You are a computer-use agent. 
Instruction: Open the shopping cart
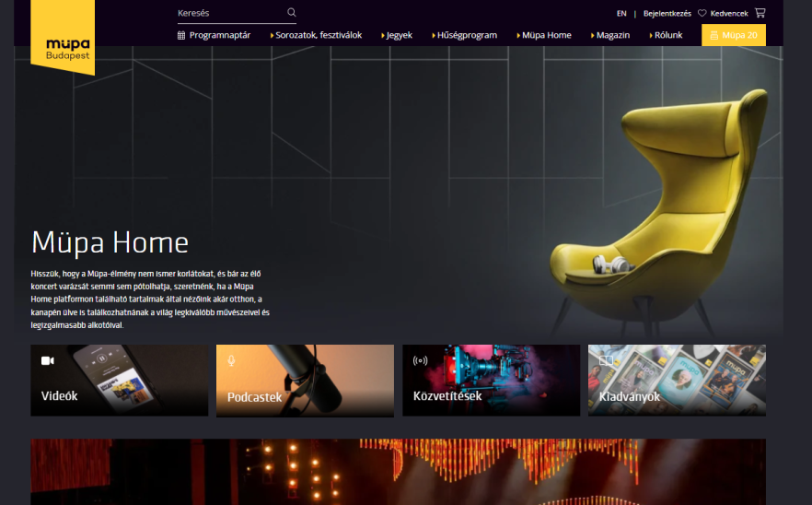point(760,13)
